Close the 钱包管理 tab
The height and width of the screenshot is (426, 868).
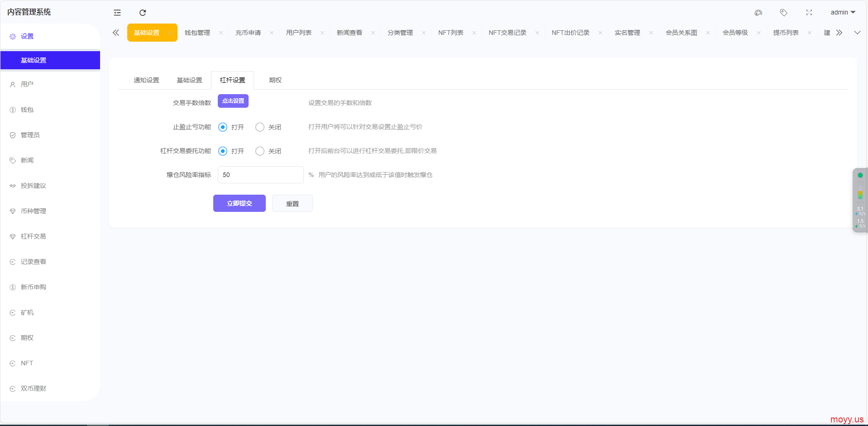coord(221,33)
